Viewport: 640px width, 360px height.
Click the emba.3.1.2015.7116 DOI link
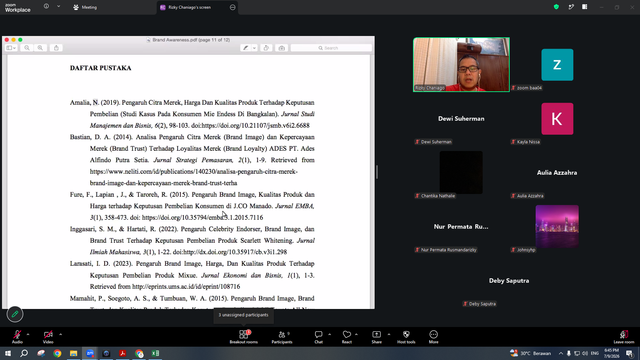tap(202, 218)
